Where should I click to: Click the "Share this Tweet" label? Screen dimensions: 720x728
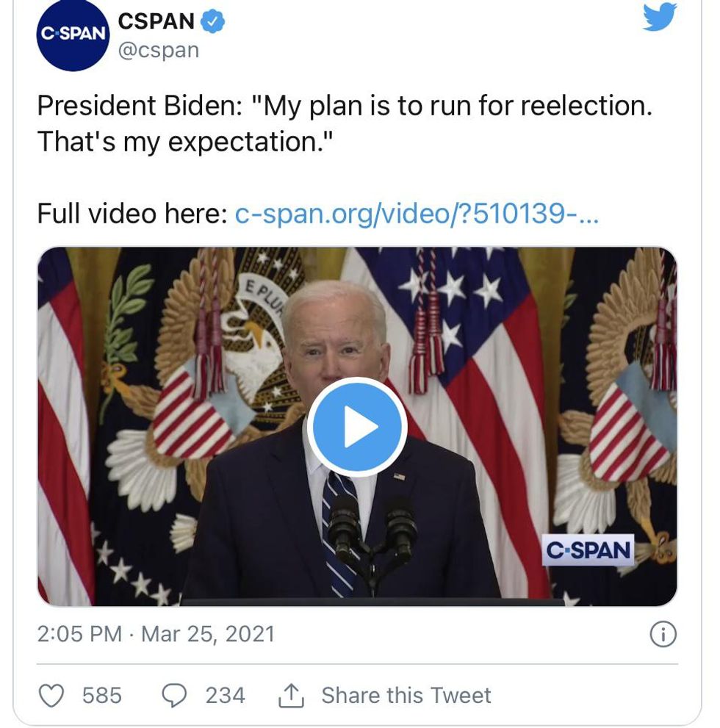pyautogui.click(x=406, y=695)
